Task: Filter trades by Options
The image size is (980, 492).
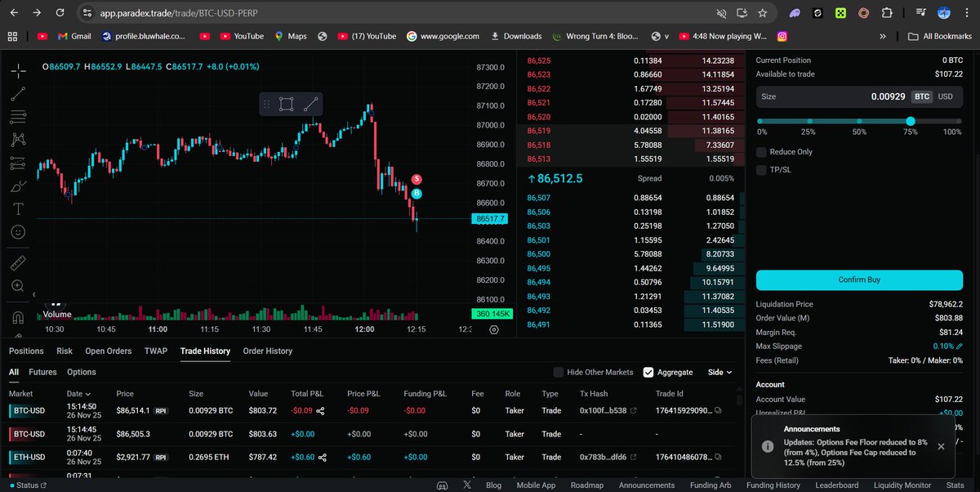Action: pos(82,372)
